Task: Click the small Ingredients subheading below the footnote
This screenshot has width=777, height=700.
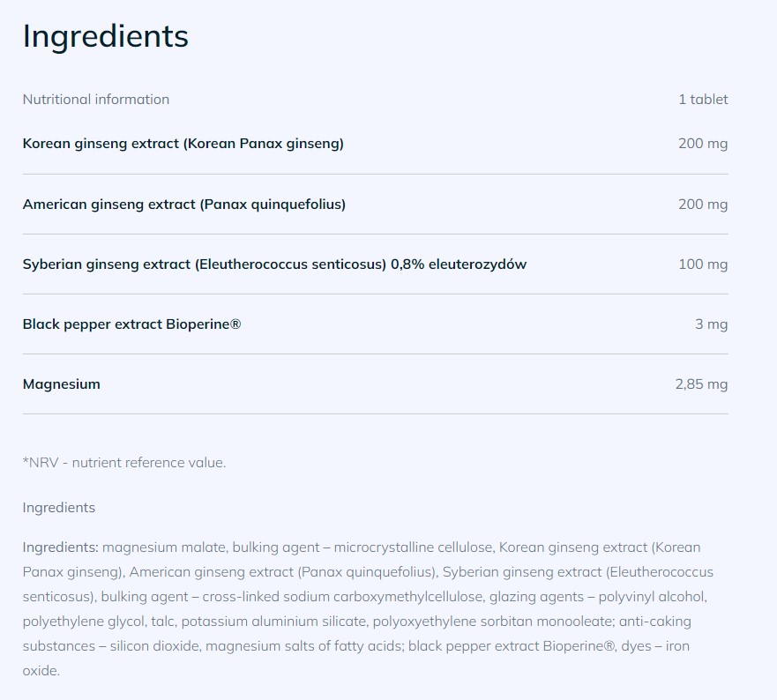Action: pos(58,508)
